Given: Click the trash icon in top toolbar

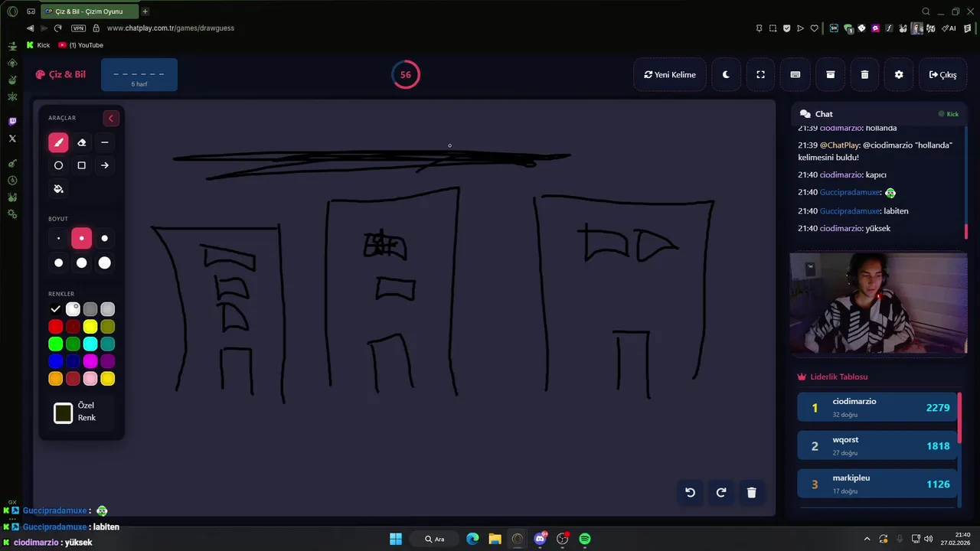Looking at the screenshot, I should 864,75.
